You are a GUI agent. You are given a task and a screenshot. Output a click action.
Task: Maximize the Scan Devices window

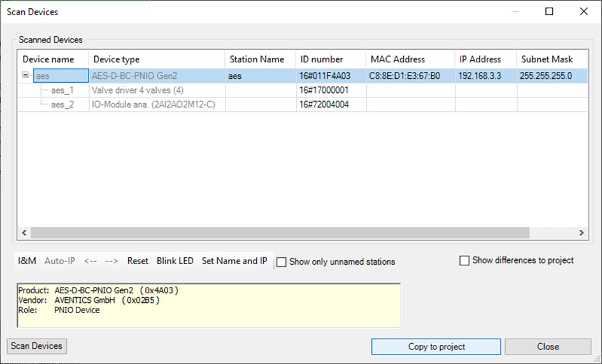click(549, 11)
